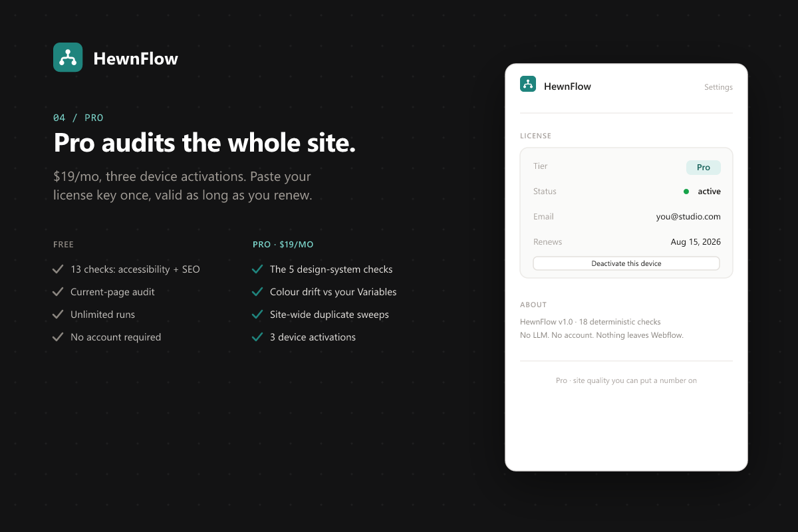Click the checkmark beside Site-wide duplicate sweeps
Viewport: 798px width, 532px height.
click(x=257, y=315)
